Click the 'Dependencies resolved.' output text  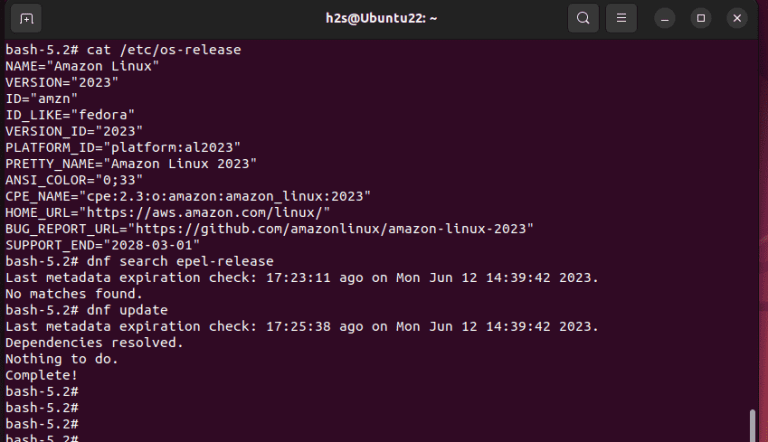94,342
